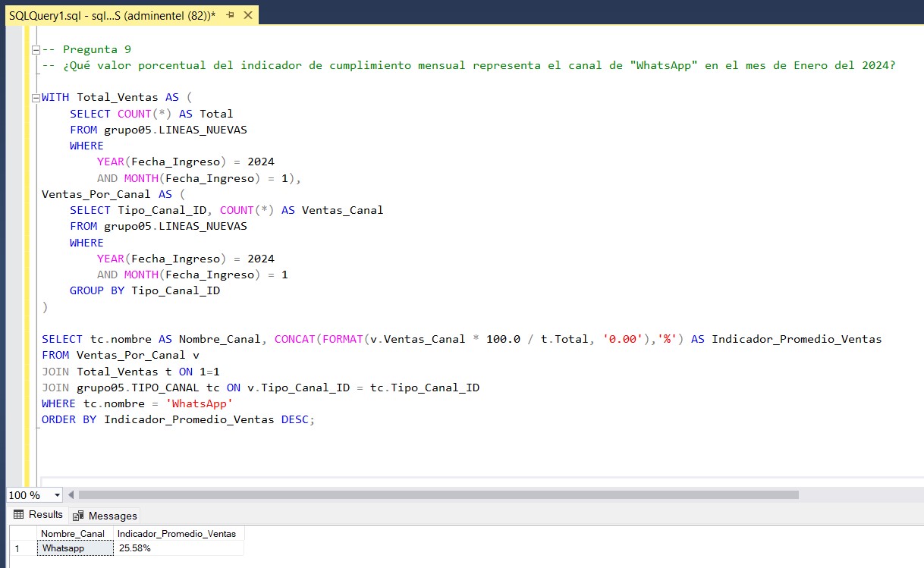This screenshot has height=568, width=924.
Task: Open the Messages tab
Action: [105, 516]
